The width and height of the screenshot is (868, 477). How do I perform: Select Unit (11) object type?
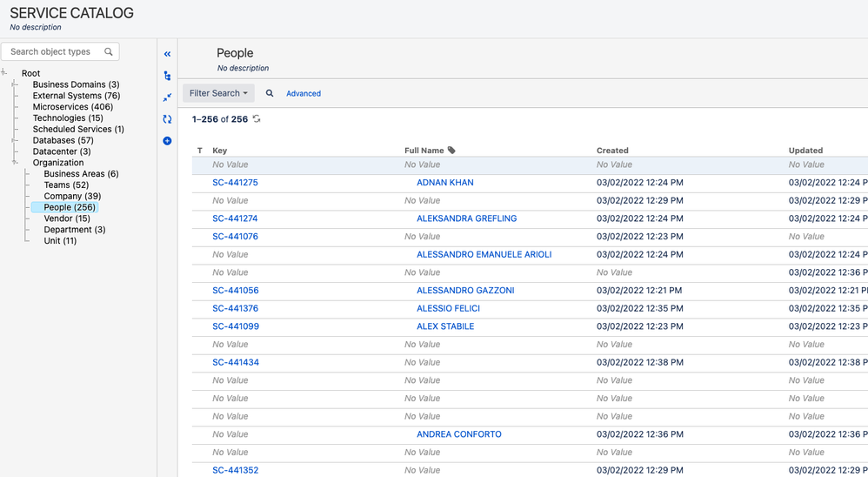pos(60,240)
